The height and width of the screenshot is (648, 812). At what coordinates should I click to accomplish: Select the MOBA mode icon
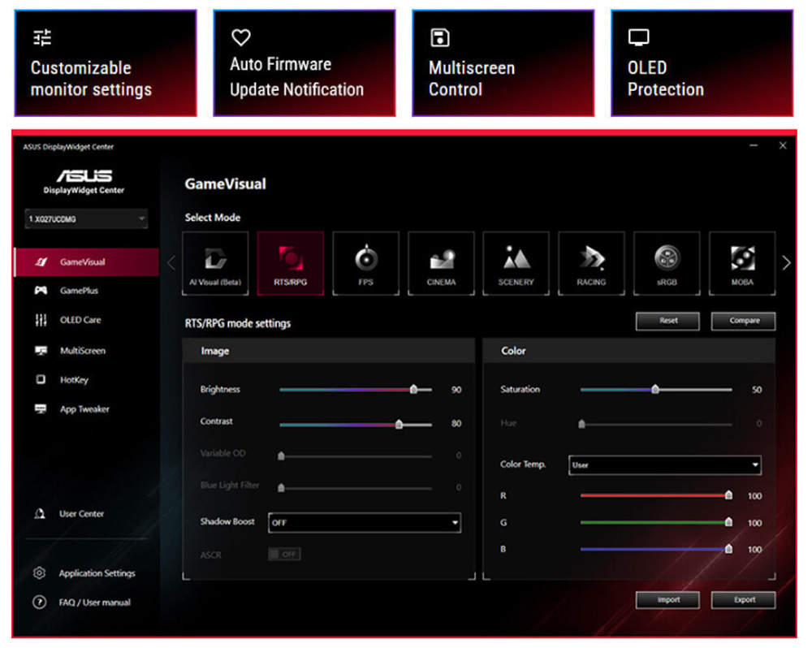[741, 263]
